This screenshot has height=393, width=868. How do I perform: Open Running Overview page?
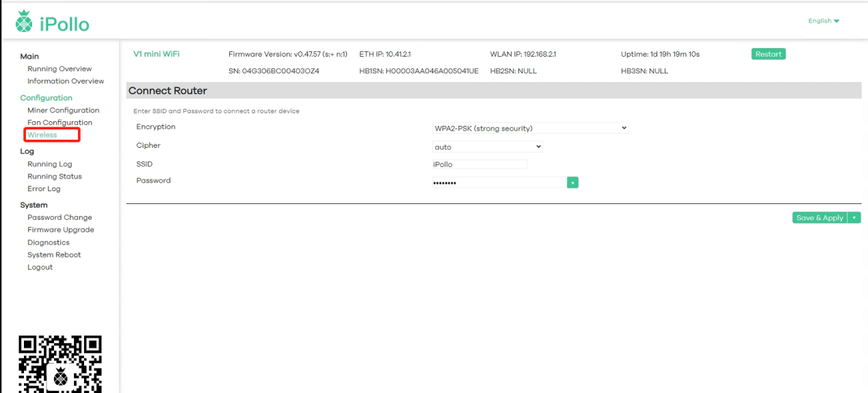pyautogui.click(x=60, y=68)
